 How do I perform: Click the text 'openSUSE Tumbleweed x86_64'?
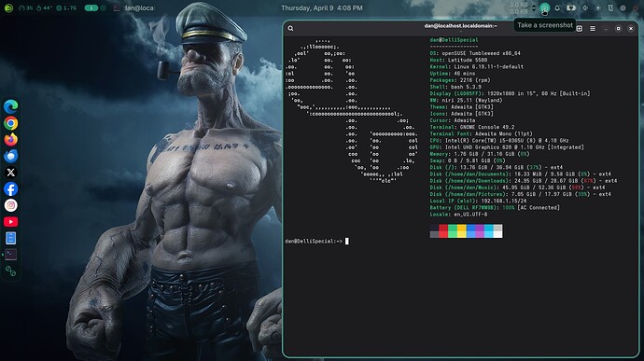tap(481, 53)
